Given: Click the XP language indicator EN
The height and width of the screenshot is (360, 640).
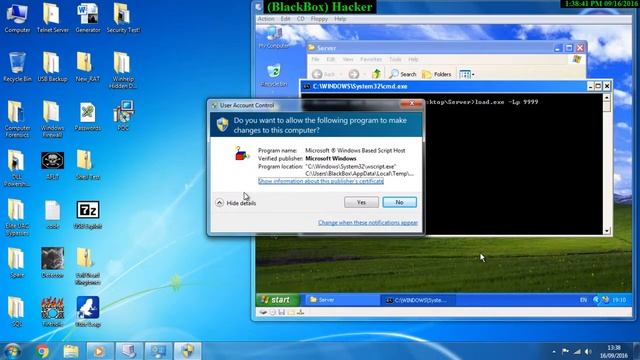Looking at the screenshot, I should pyautogui.click(x=583, y=300).
